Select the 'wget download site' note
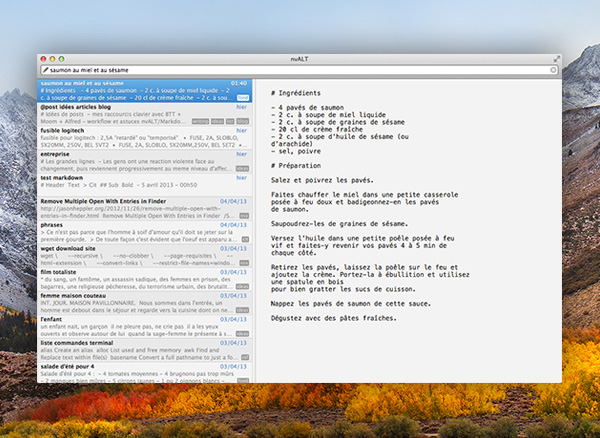 145,256
